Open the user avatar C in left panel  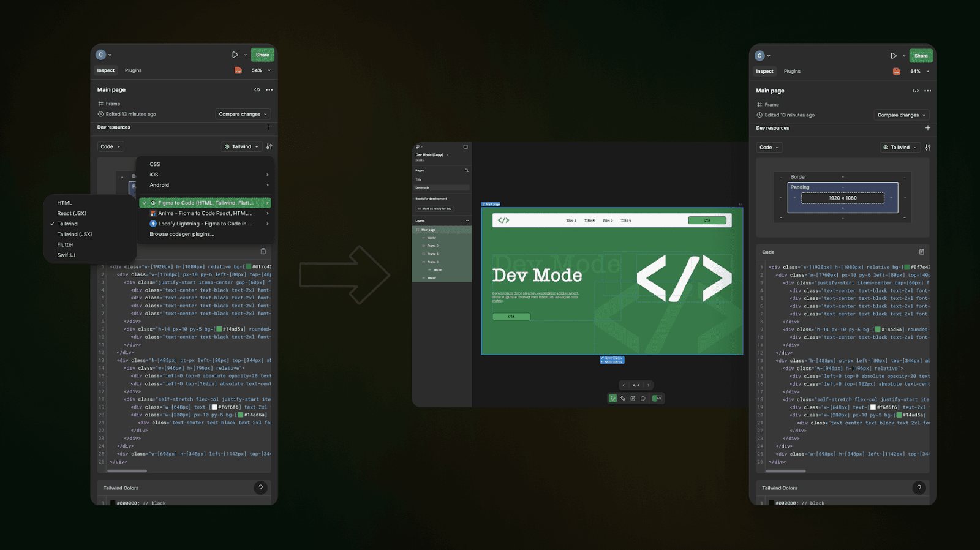(x=101, y=55)
